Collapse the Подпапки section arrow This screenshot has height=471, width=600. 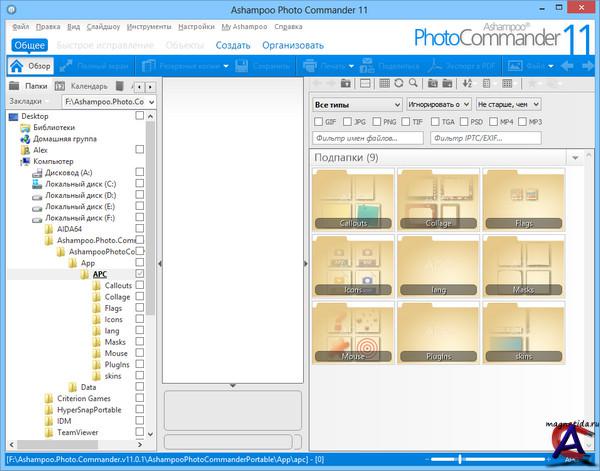[x=575, y=158]
